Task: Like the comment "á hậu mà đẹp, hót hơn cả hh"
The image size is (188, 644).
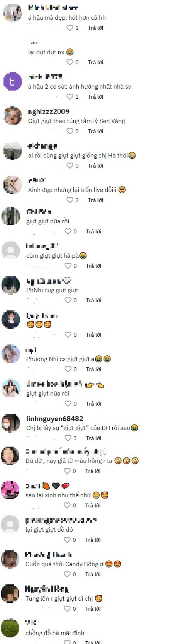Action: pyautogui.click(x=70, y=28)
